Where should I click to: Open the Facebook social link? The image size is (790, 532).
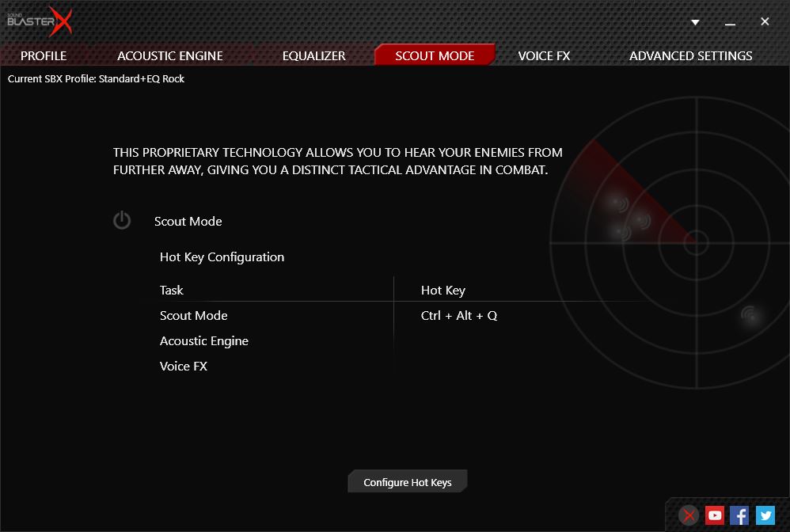tap(739, 515)
